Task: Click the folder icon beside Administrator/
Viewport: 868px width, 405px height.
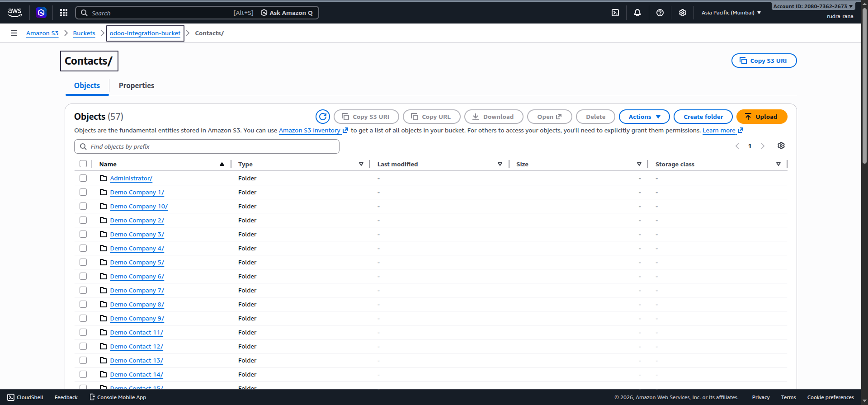Action: point(103,178)
